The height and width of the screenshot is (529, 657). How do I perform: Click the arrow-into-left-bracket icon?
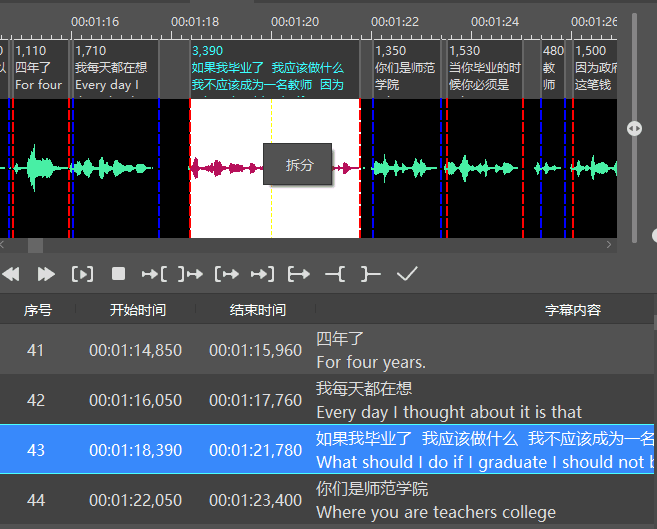(x=155, y=274)
